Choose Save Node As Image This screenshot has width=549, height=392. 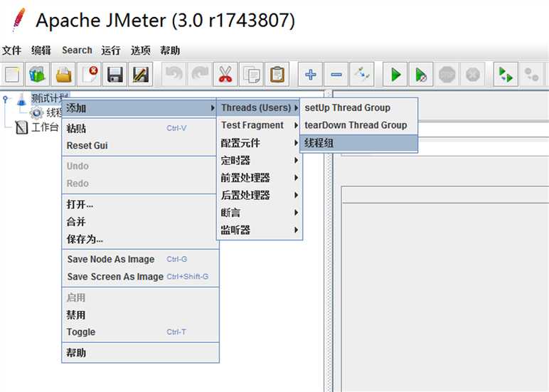(140, 259)
